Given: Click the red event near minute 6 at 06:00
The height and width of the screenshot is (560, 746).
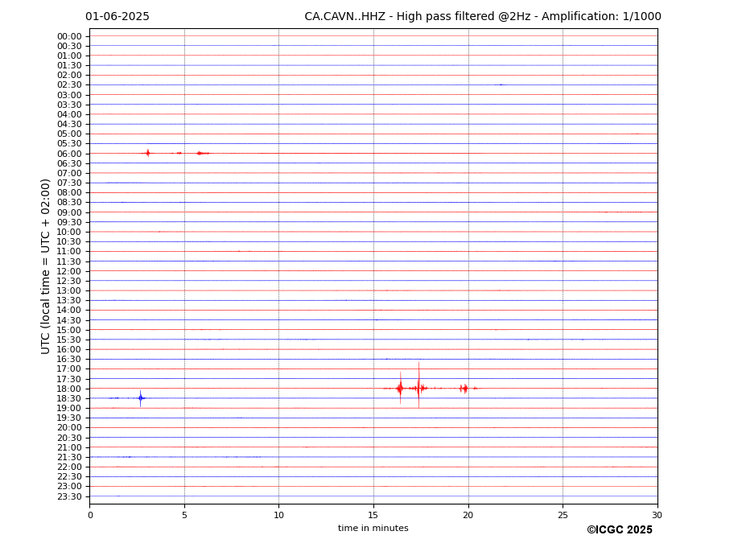Looking at the screenshot, I should coord(202,153).
